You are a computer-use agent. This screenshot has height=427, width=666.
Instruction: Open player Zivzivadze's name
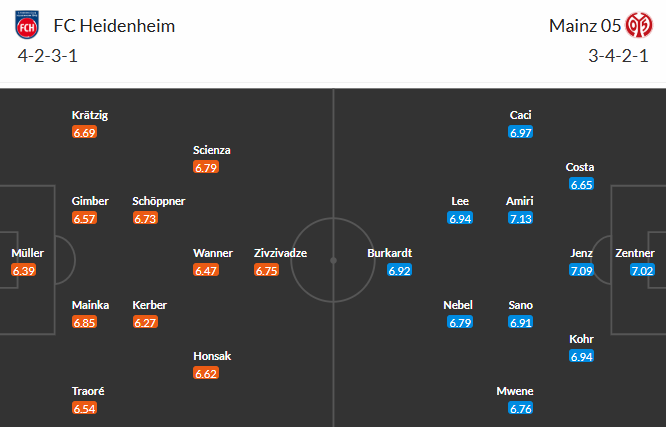(x=280, y=253)
